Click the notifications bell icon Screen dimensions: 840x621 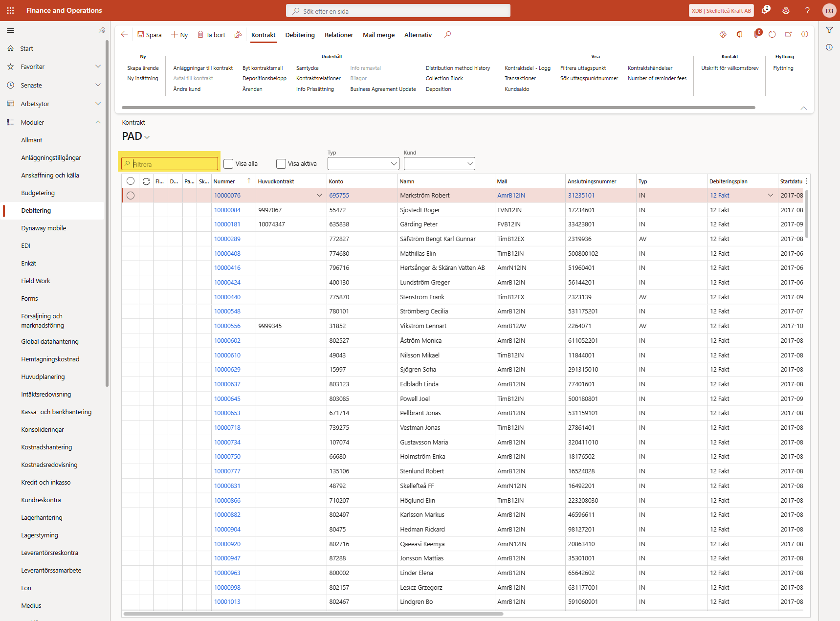click(x=765, y=11)
